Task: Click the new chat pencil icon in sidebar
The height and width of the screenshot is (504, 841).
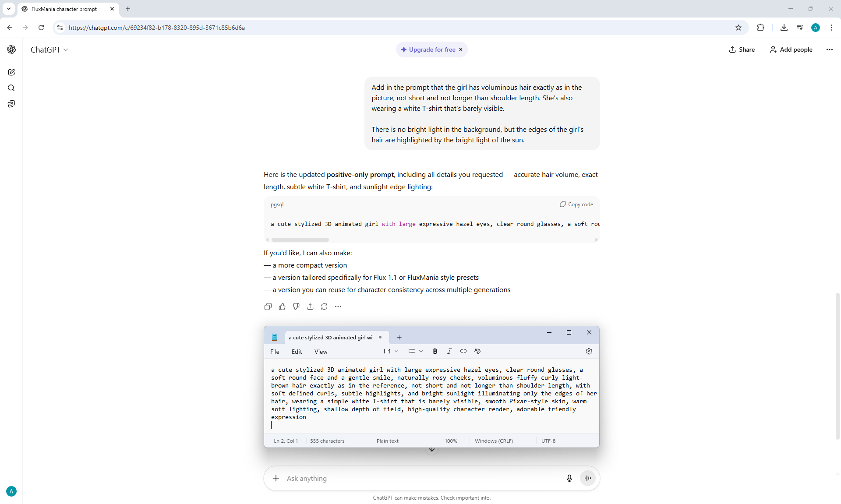Action: tap(11, 72)
